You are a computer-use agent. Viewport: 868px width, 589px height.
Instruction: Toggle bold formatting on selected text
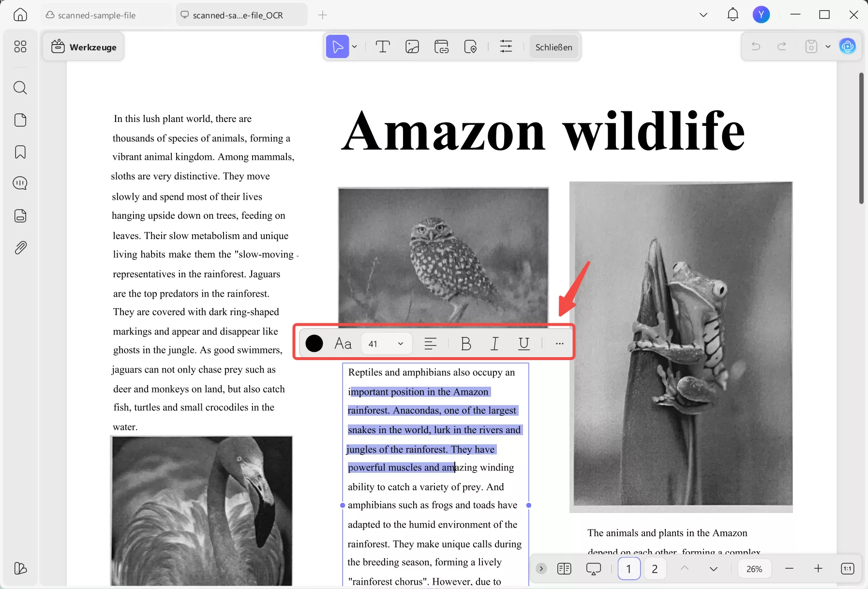466,344
